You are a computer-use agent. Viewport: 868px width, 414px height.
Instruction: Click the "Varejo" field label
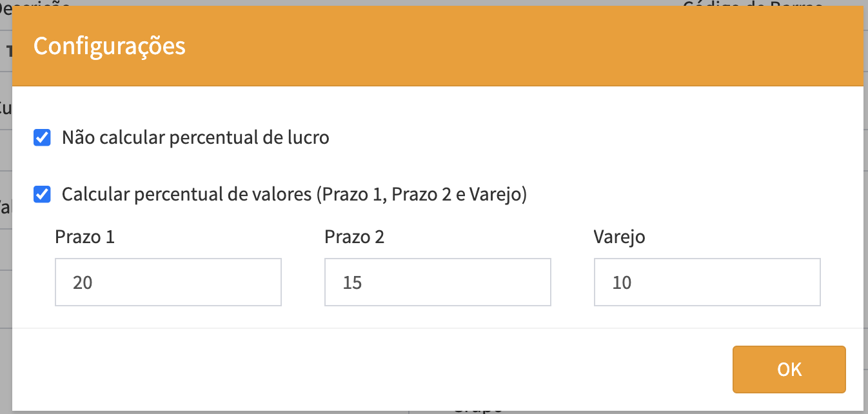[x=619, y=237]
